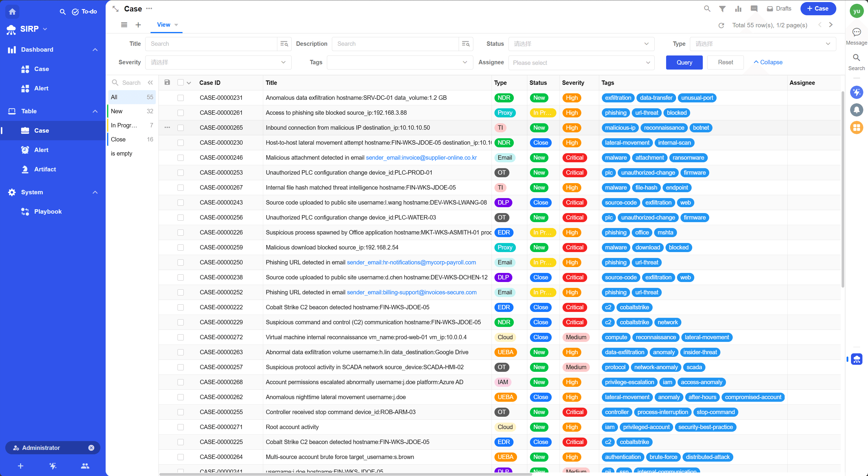This screenshot has height=476, width=868.
Task: Click the horizontal scrollbar under the table
Action: 345,474
